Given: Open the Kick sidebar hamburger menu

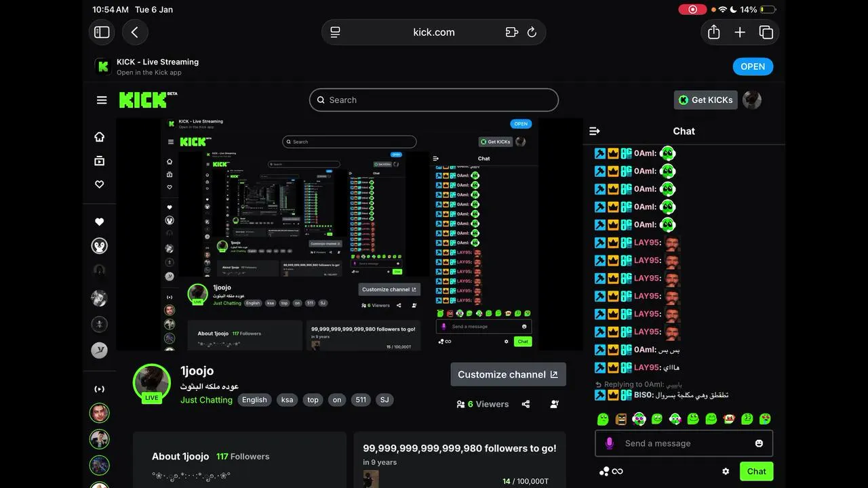Looking at the screenshot, I should (102, 100).
